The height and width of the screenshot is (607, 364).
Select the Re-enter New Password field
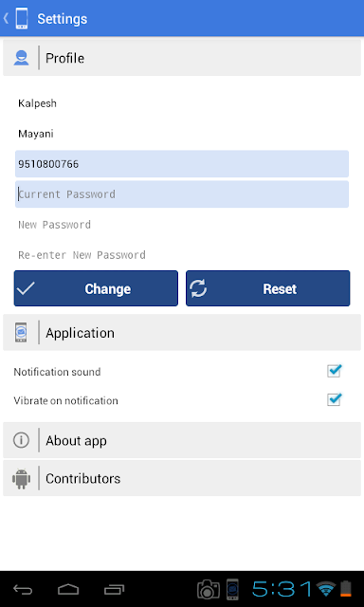[x=182, y=255]
